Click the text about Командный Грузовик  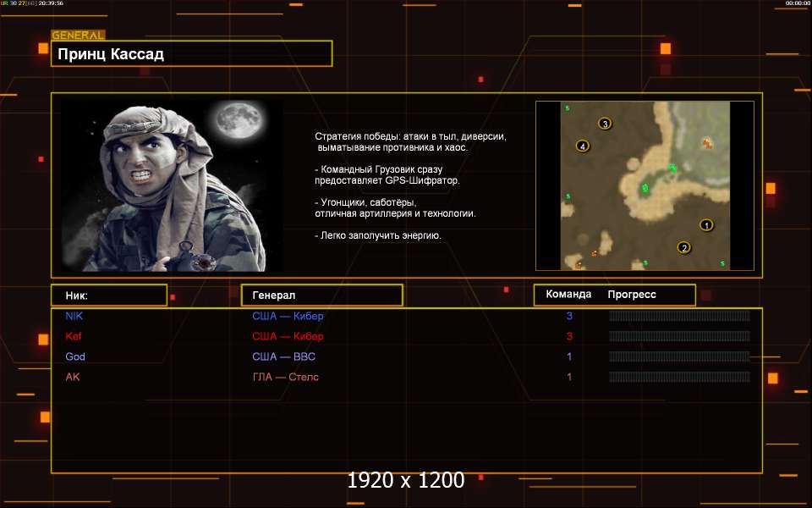click(387, 174)
